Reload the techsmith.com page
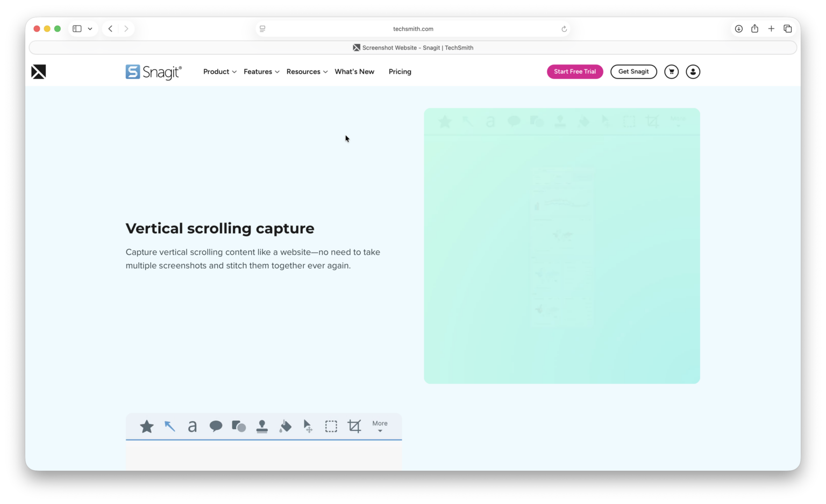826x504 pixels. tap(564, 29)
